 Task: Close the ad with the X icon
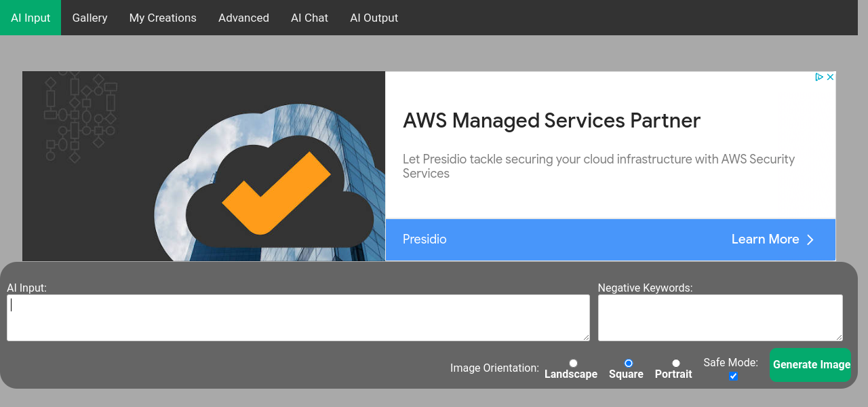[x=830, y=77]
